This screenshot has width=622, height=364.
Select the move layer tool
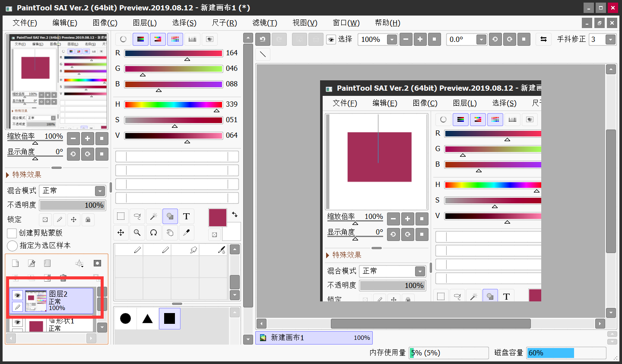click(121, 233)
